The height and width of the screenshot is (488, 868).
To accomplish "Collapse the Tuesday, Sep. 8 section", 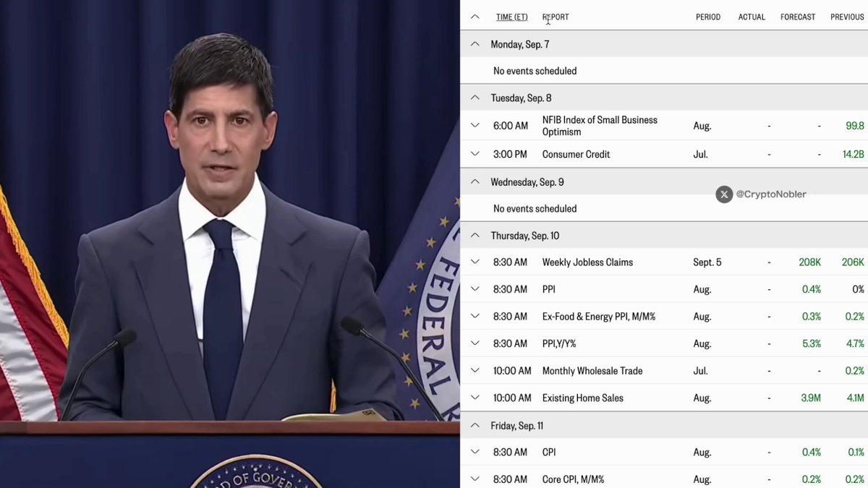I will click(x=475, y=98).
